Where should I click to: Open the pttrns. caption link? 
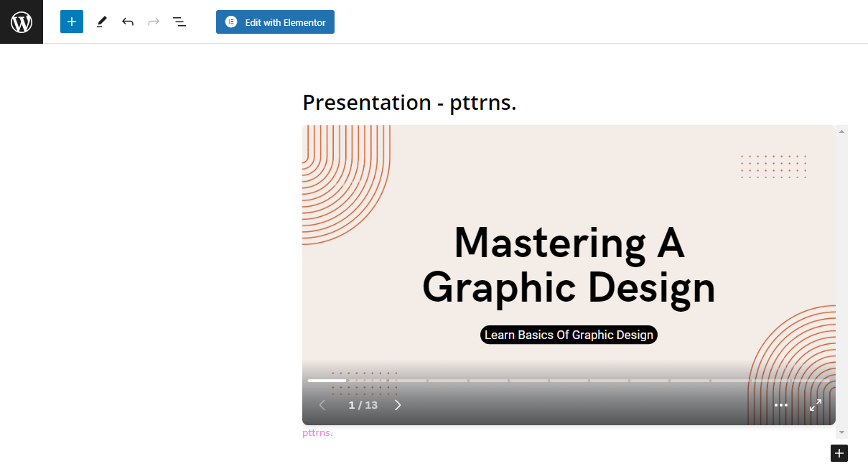pos(317,433)
